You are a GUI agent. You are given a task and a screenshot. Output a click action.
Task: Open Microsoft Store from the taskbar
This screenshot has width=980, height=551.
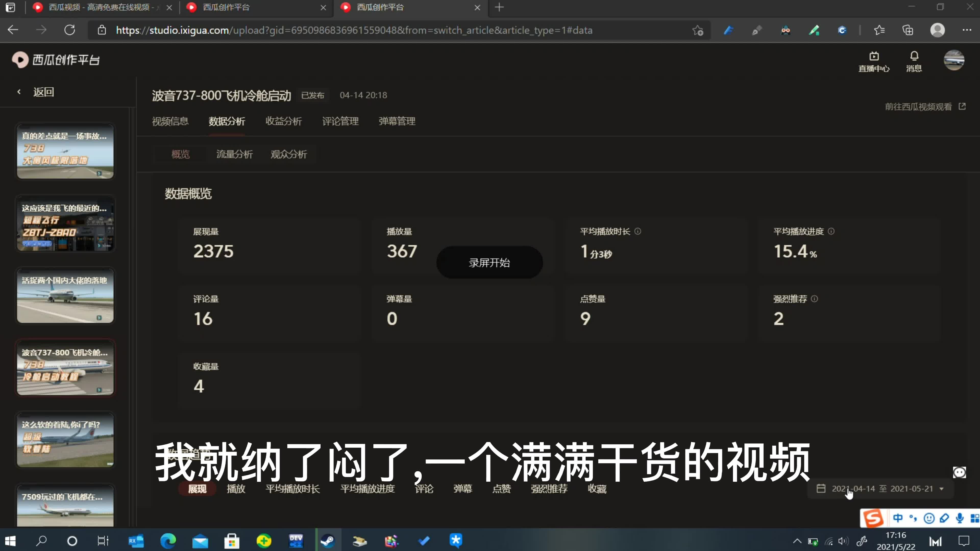(231, 541)
